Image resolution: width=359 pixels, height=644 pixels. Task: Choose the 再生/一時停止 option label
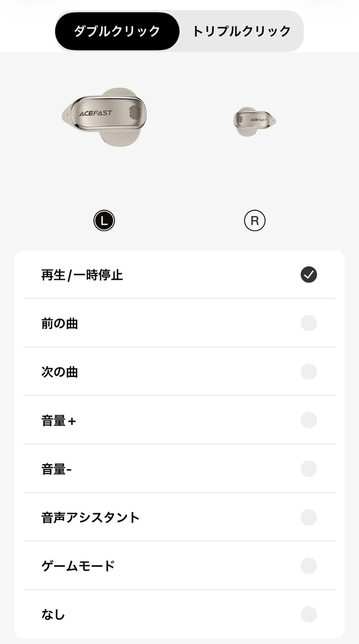(x=82, y=275)
